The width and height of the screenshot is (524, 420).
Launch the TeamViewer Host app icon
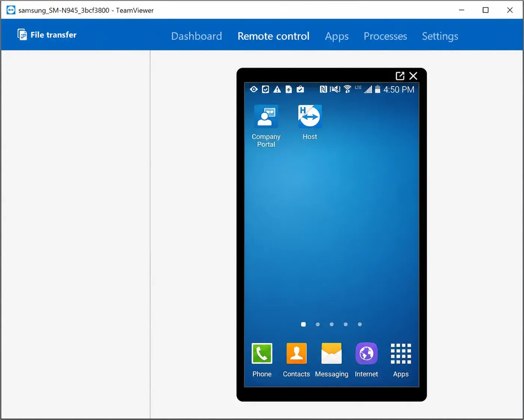point(310,116)
